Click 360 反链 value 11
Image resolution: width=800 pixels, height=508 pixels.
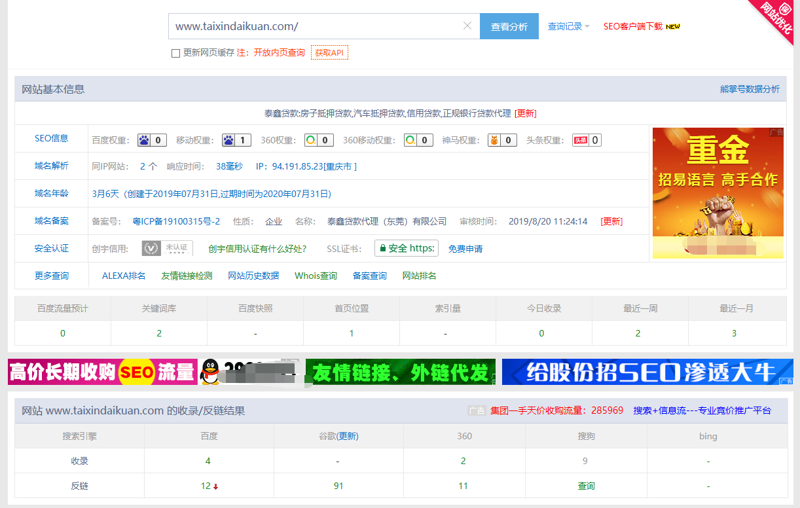tap(463, 486)
